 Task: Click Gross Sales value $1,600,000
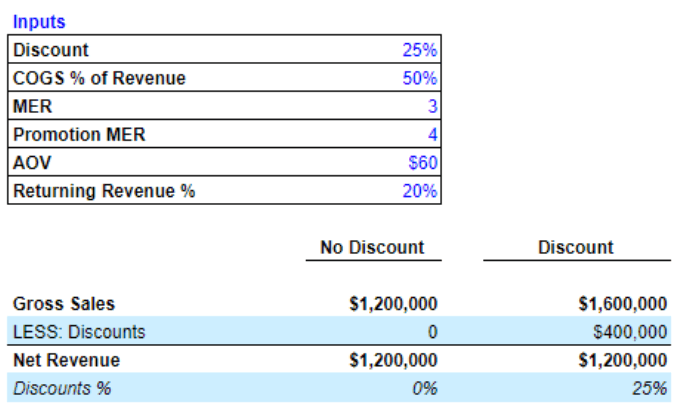pyautogui.click(x=622, y=304)
